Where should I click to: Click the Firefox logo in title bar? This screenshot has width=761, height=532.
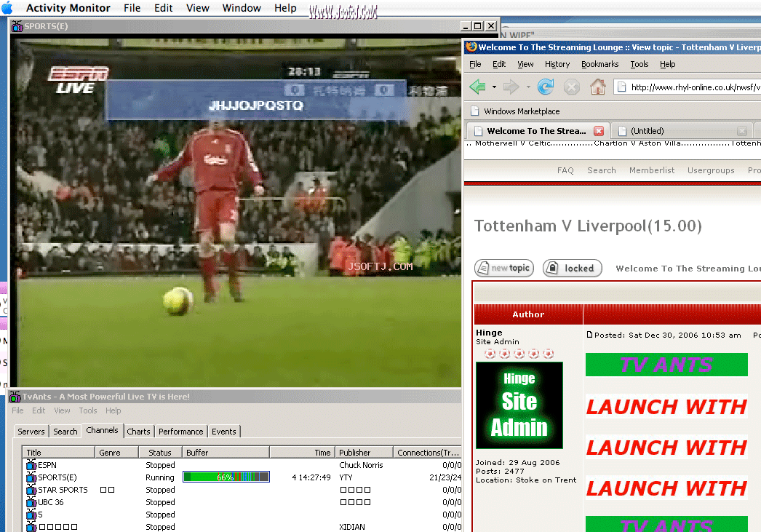point(471,47)
